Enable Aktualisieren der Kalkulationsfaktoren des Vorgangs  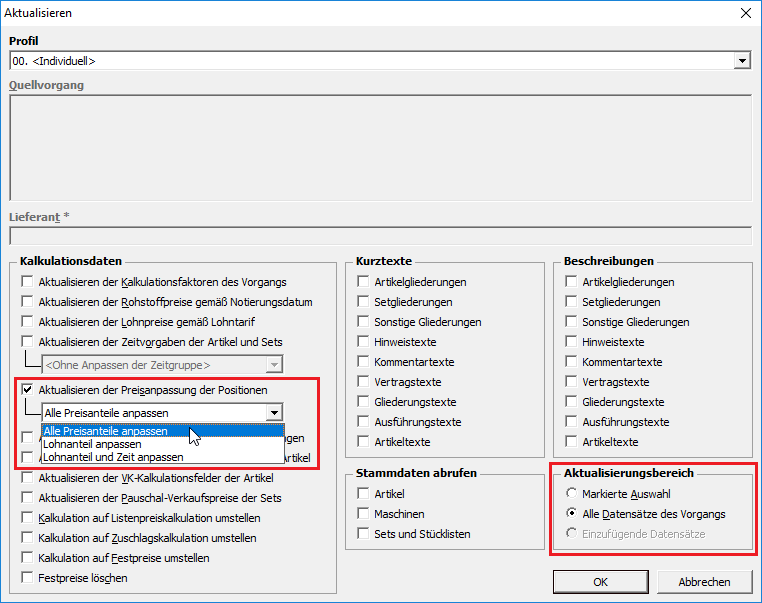[28, 282]
